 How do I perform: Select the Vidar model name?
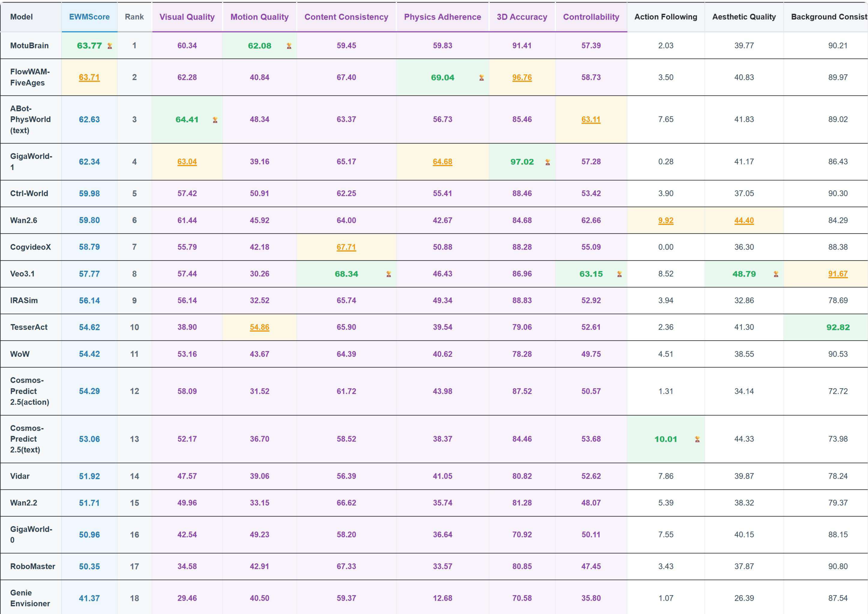point(20,476)
